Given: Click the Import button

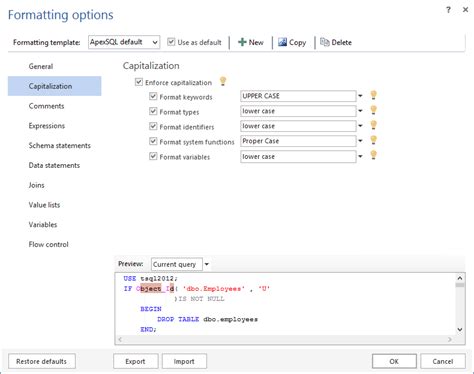Looking at the screenshot, I should click(184, 361).
